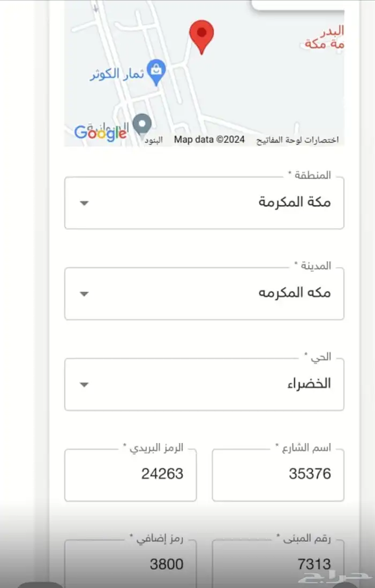
Task: Expand the الحي dropdown arrow
Action: (84, 384)
